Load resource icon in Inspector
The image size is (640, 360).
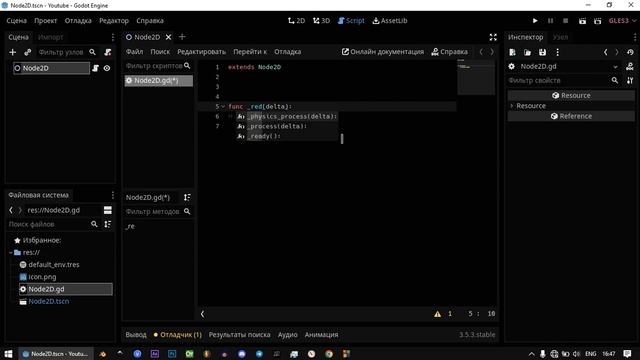pos(527,52)
